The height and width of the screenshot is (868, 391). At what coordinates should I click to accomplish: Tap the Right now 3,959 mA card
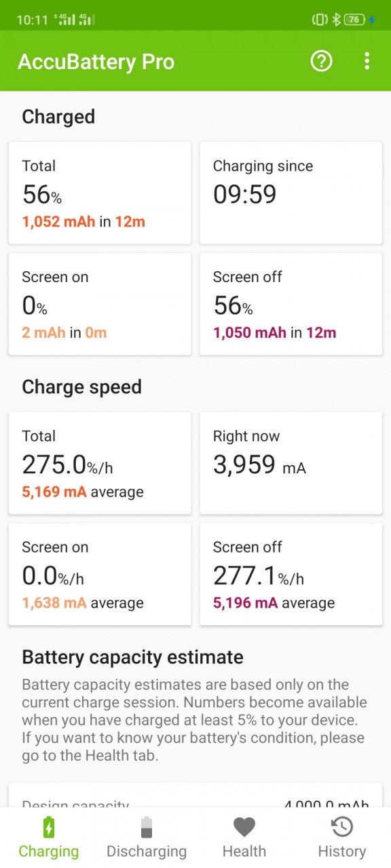pyautogui.click(x=291, y=463)
